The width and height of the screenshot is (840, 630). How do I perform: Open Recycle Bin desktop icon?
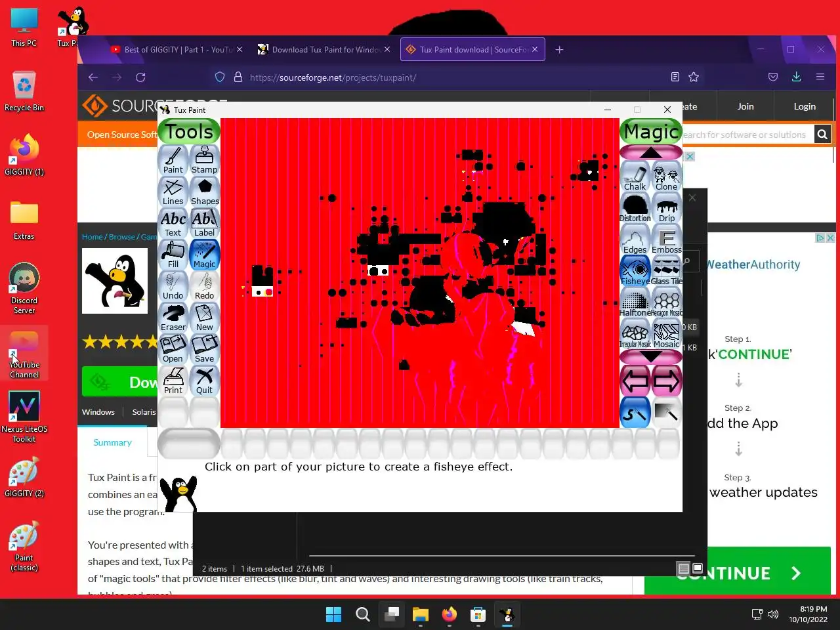pos(24,91)
